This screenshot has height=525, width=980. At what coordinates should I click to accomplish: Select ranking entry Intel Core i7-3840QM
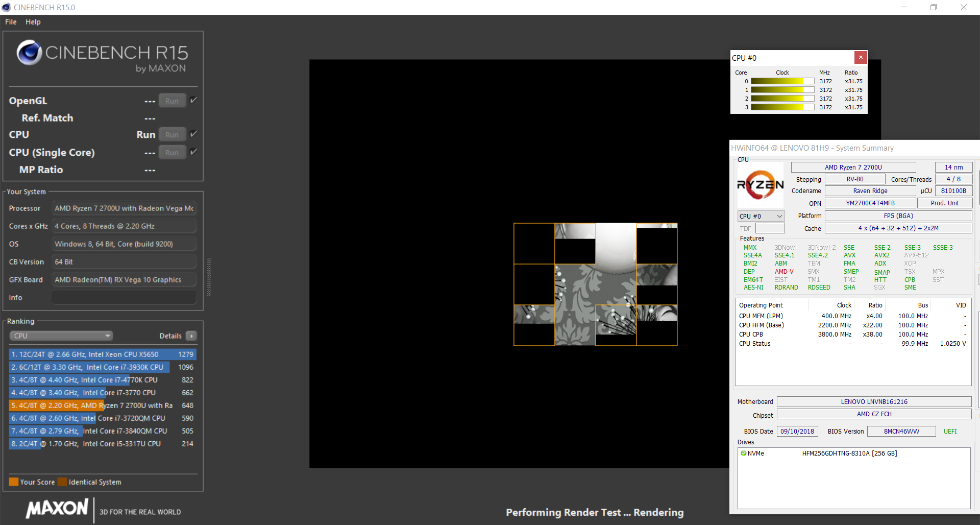pyautogui.click(x=103, y=431)
